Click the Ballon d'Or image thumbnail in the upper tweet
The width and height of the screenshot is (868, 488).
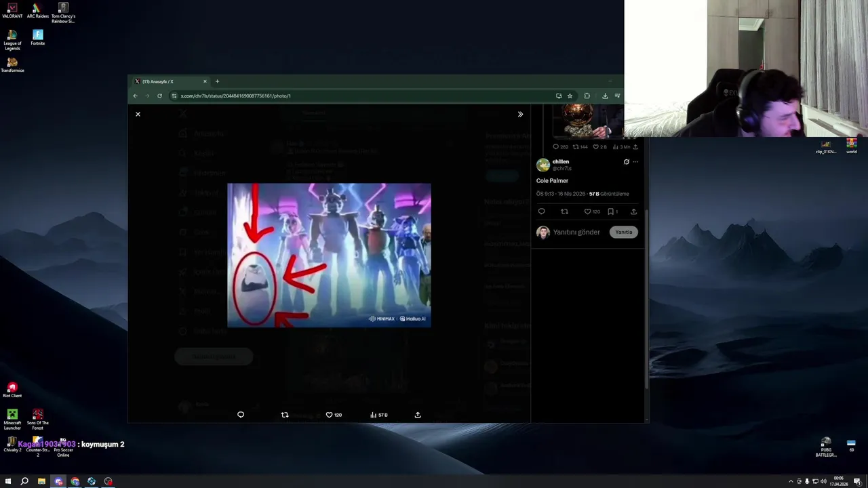[x=587, y=121]
